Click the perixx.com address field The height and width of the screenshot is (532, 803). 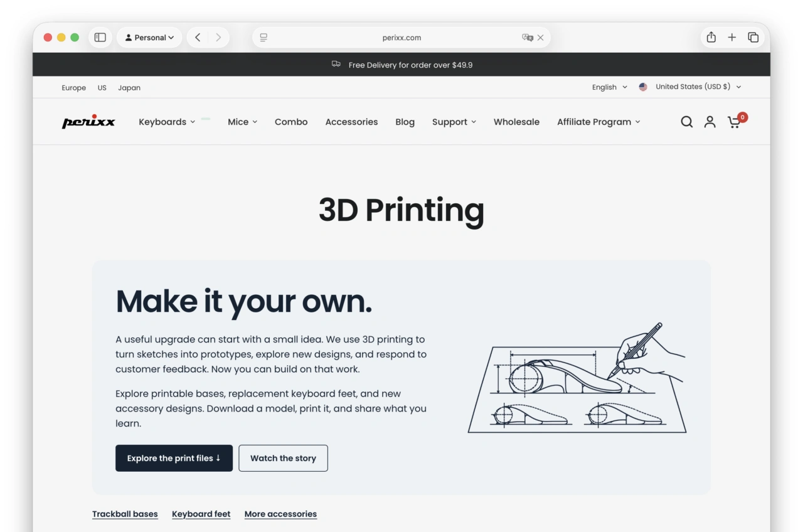(401, 38)
